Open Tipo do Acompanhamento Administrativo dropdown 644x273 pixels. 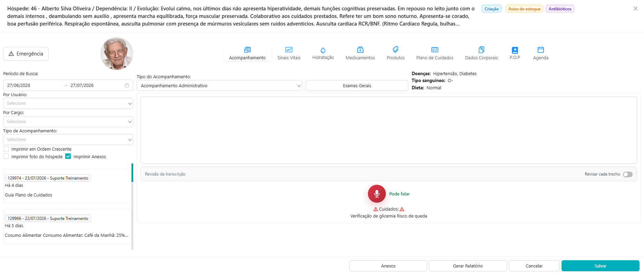tap(219, 85)
